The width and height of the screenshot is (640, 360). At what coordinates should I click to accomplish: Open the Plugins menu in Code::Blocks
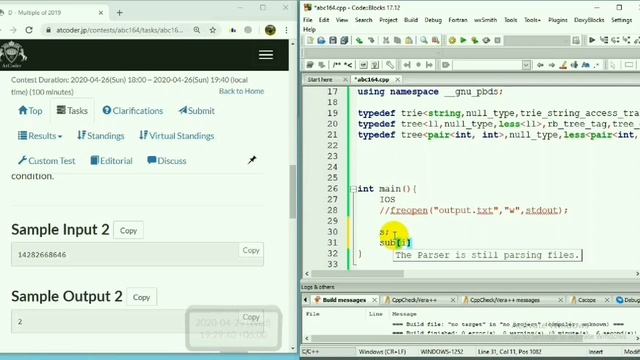point(558,20)
